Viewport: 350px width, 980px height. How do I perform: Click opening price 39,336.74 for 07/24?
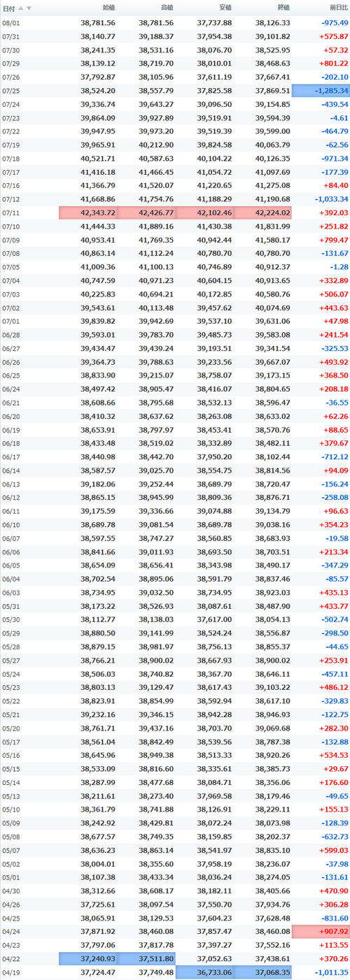[98, 105]
